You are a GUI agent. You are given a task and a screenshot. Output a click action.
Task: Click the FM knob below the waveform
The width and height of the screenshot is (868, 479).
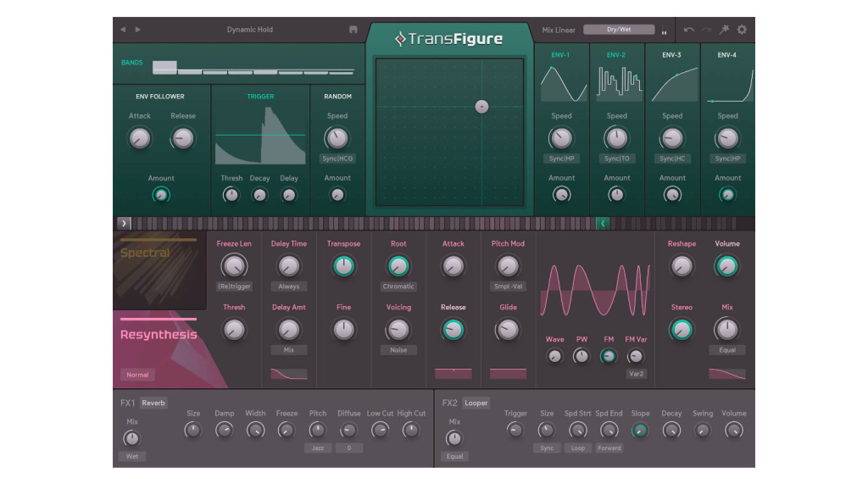609,356
